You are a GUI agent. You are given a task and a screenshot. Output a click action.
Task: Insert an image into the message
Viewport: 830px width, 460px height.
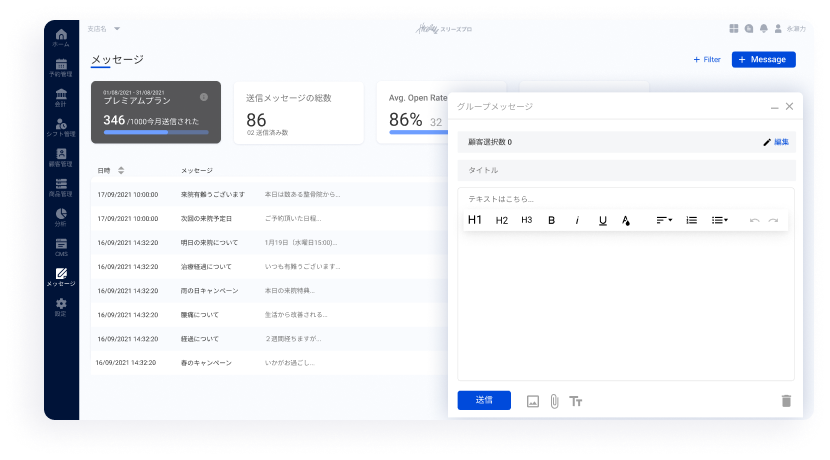coord(533,401)
